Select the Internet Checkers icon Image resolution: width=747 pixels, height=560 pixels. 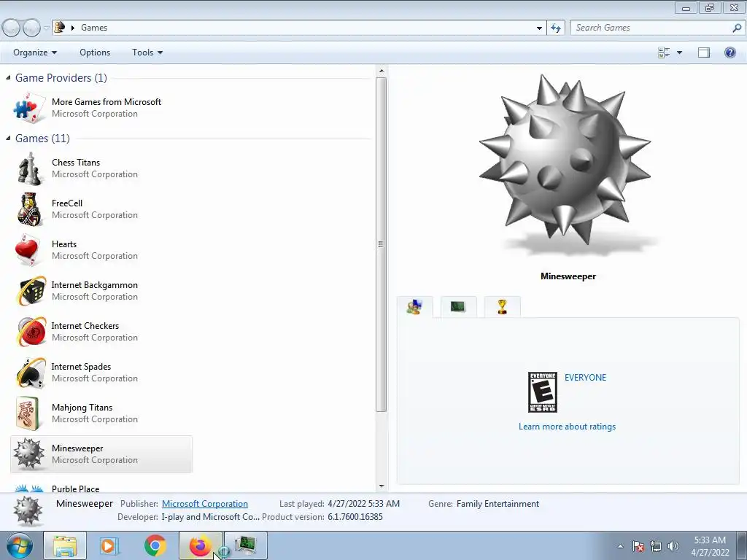tap(31, 332)
